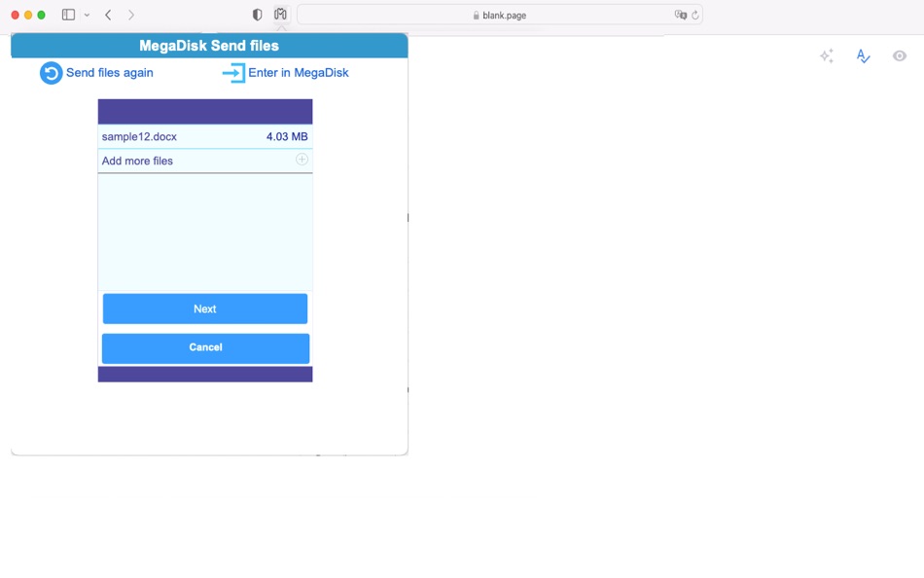Select the sample12.docx file row

(205, 136)
